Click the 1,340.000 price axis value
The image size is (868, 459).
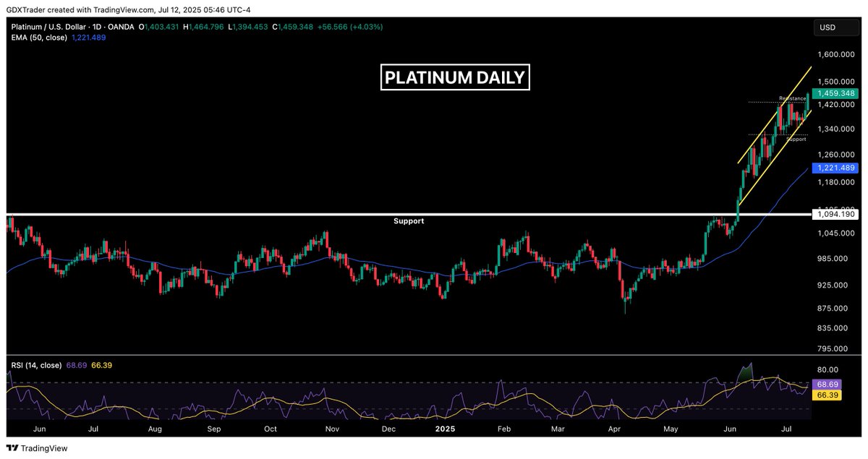[837, 129]
